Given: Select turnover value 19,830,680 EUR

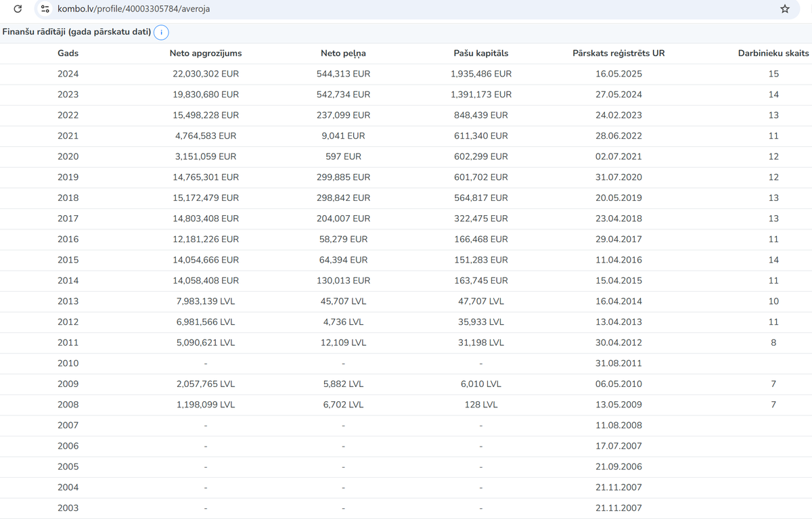Looking at the screenshot, I should click(x=206, y=95).
